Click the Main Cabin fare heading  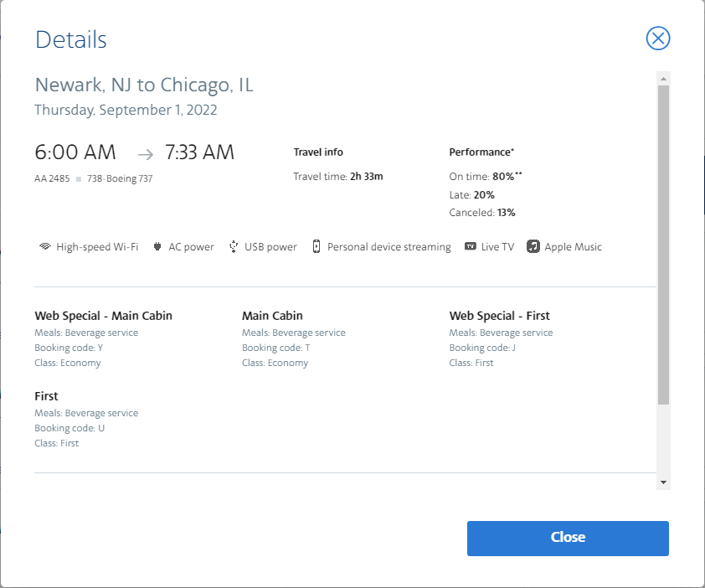[x=272, y=316]
